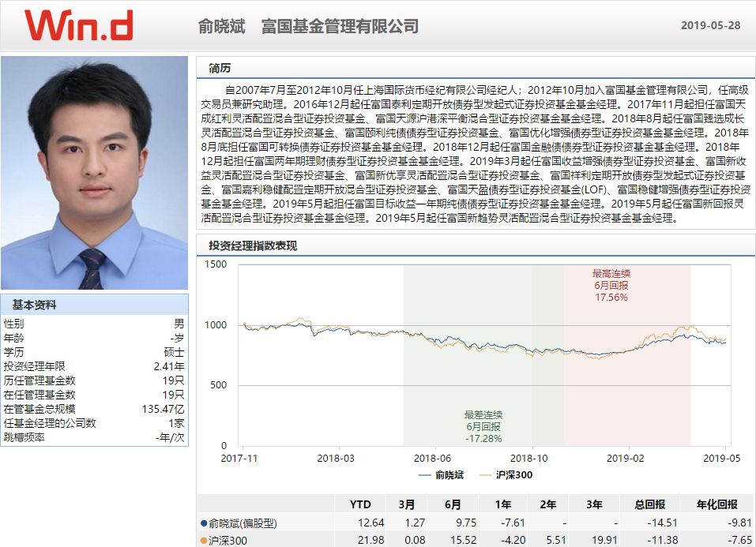
Task: Select the 简历 section header
Action: point(220,69)
